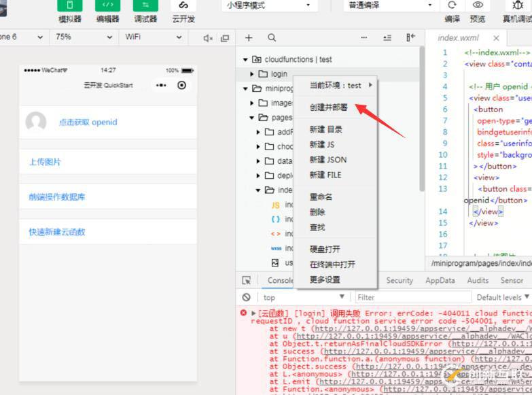
Task: Collapse the pages folder arrow
Action: pyautogui.click(x=252, y=118)
